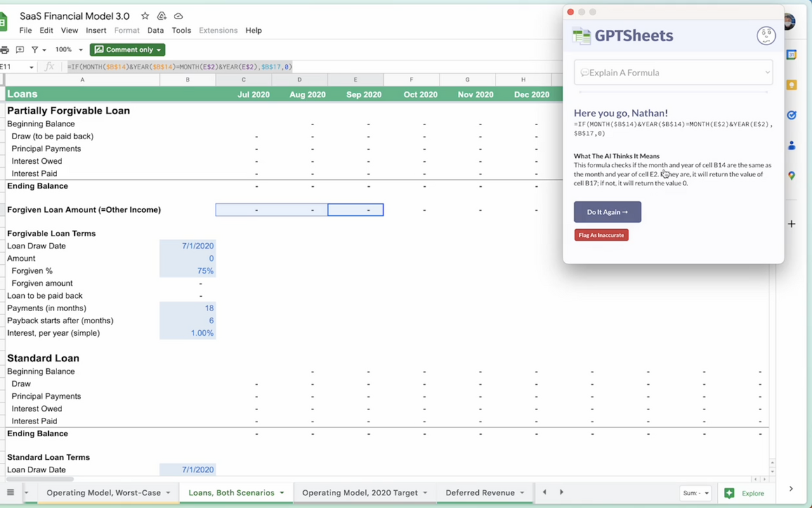
Task: Open Google Keep side panel icon
Action: tap(792, 85)
